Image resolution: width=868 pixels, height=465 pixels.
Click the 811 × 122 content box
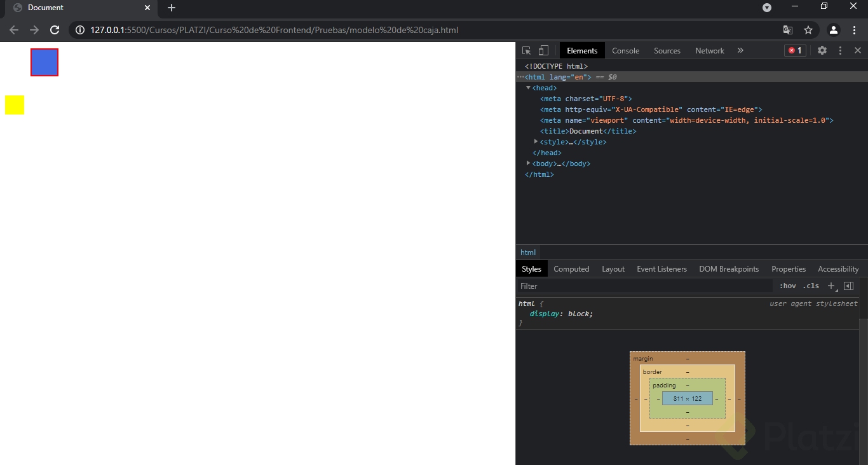click(x=688, y=398)
